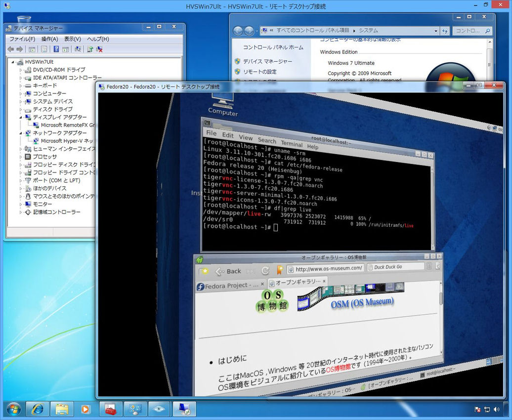Open the Control Panel address bar dropdown arrow

[436, 31]
